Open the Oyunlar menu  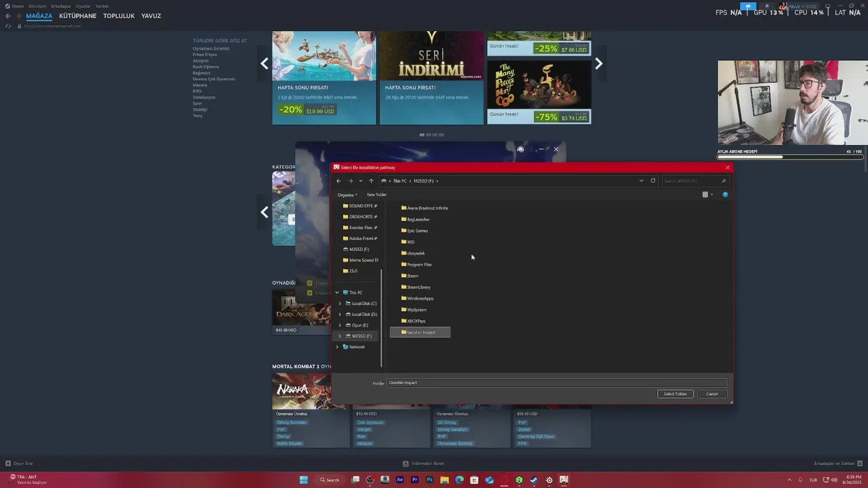[x=83, y=6]
